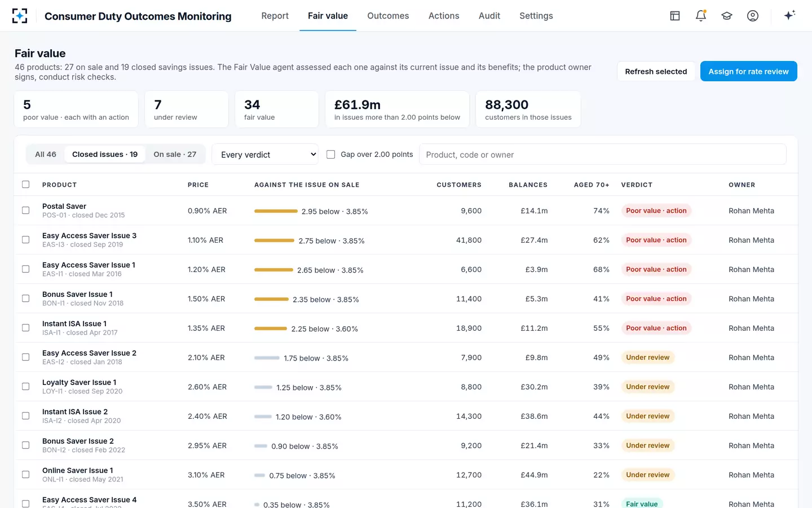Viewport: 812px width, 508px height.
Task: Click the Customers column header
Action: (x=459, y=185)
